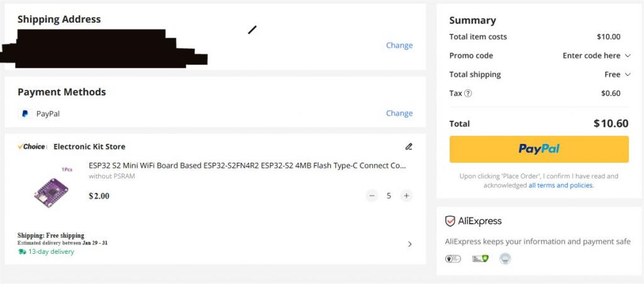Open shipping options via the right chevron

410,244
